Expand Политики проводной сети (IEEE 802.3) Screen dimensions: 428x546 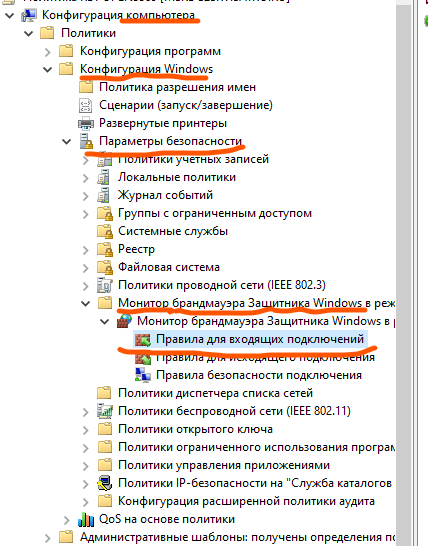click(86, 286)
